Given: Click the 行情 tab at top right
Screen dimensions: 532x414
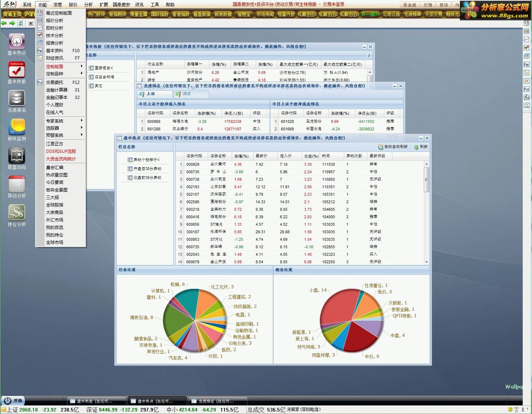Looking at the screenshot, I should pyautogui.click(x=428, y=5).
